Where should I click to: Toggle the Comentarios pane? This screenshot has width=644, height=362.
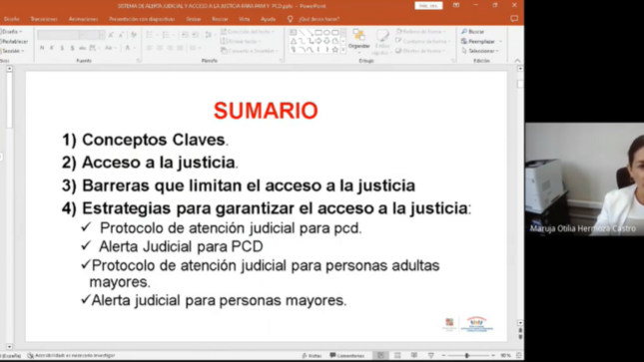(347, 355)
